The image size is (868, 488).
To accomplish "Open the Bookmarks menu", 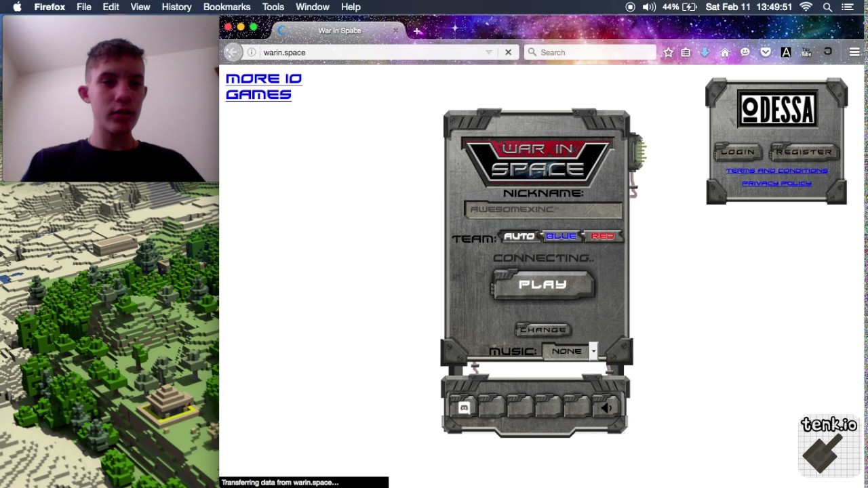I will [226, 7].
